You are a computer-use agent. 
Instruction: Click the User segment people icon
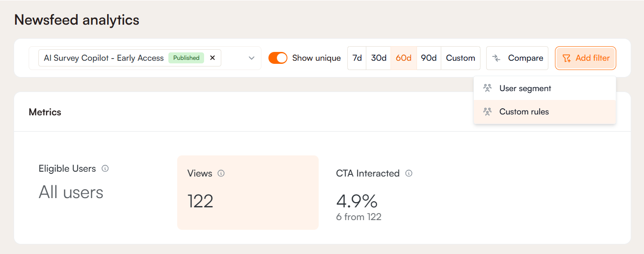click(487, 88)
